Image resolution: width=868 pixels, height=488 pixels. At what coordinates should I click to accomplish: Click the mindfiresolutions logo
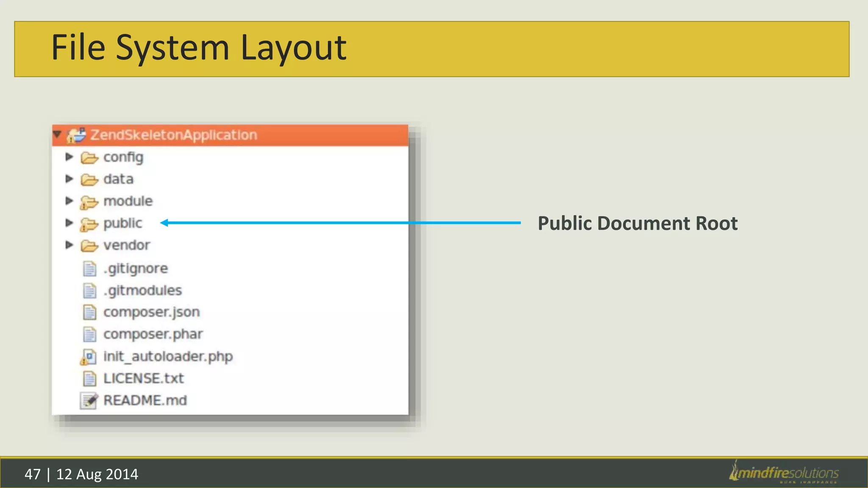coord(784,471)
